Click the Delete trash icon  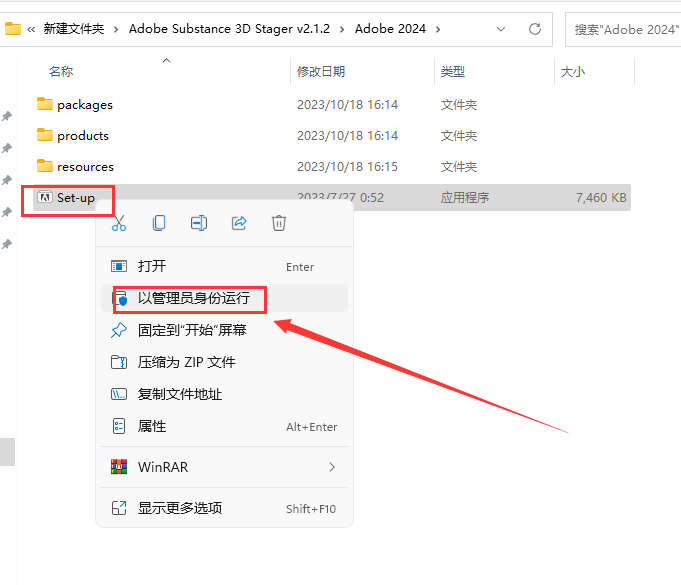point(279,223)
